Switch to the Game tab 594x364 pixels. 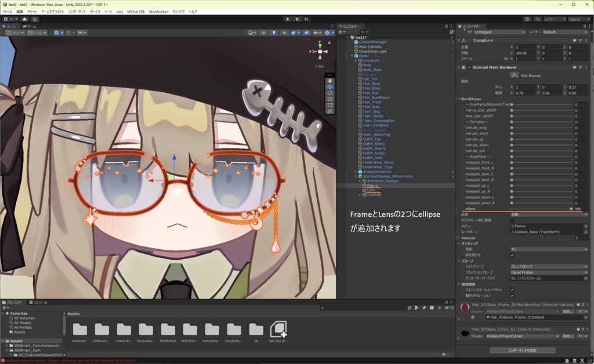point(30,27)
